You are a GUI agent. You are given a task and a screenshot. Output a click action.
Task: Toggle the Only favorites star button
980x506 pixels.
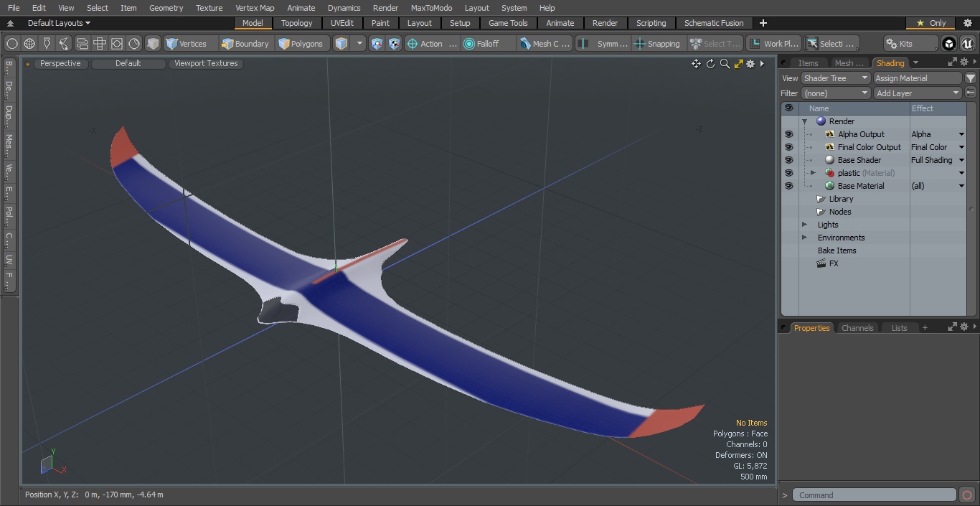[x=931, y=23]
